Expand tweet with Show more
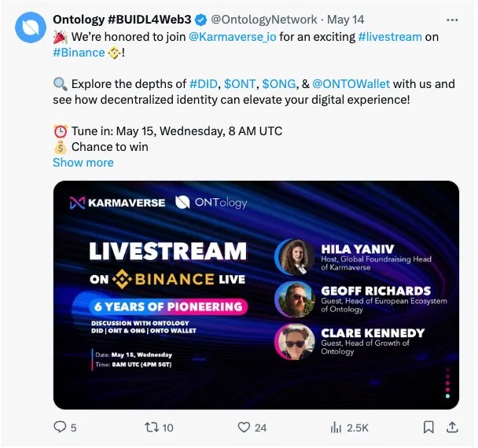This screenshot has height=448, width=478. 83,163
